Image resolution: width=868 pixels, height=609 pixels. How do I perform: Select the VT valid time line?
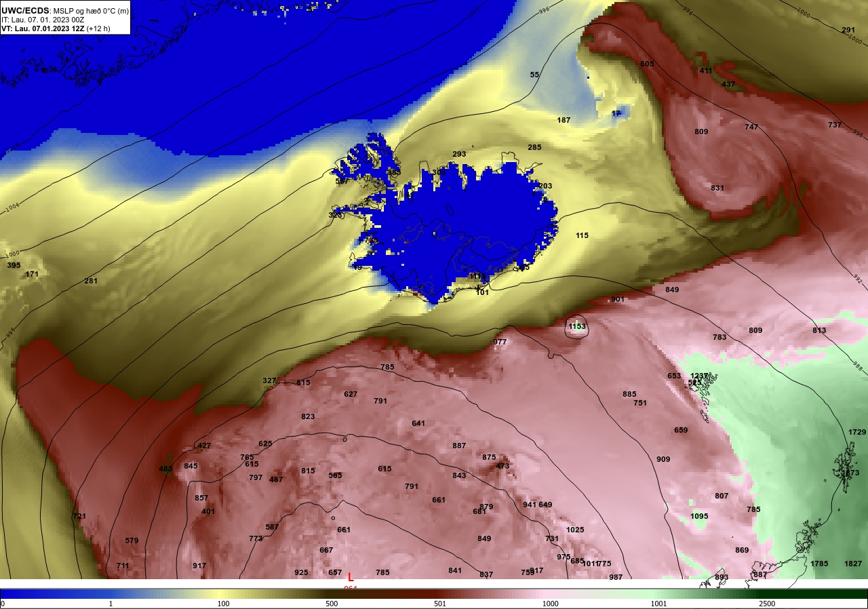[x=56, y=28]
